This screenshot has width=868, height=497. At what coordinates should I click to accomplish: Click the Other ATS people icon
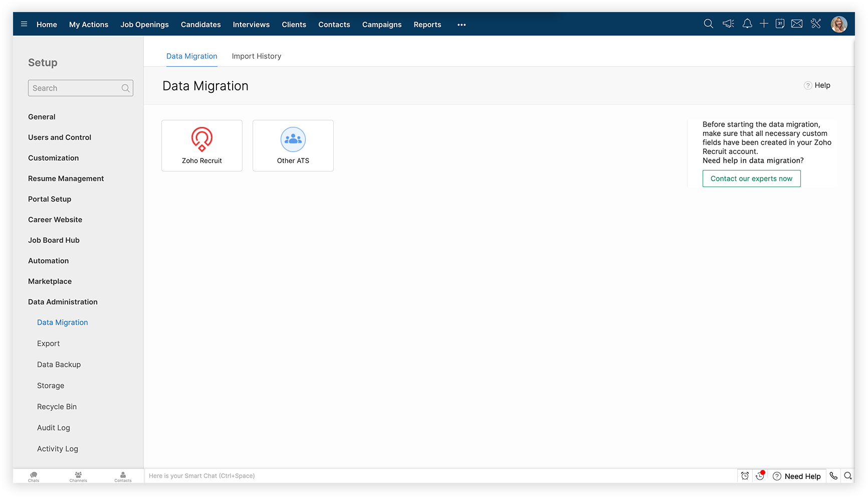[293, 139]
